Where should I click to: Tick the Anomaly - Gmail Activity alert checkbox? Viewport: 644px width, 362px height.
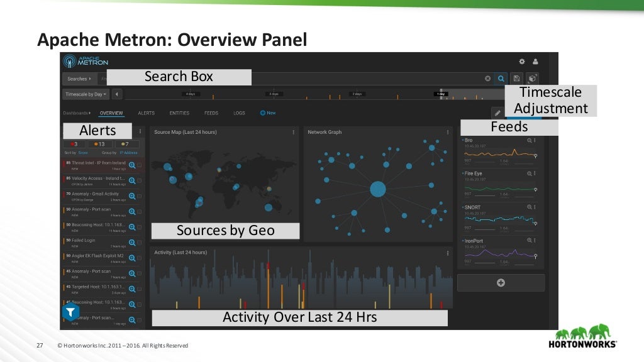pos(139,196)
